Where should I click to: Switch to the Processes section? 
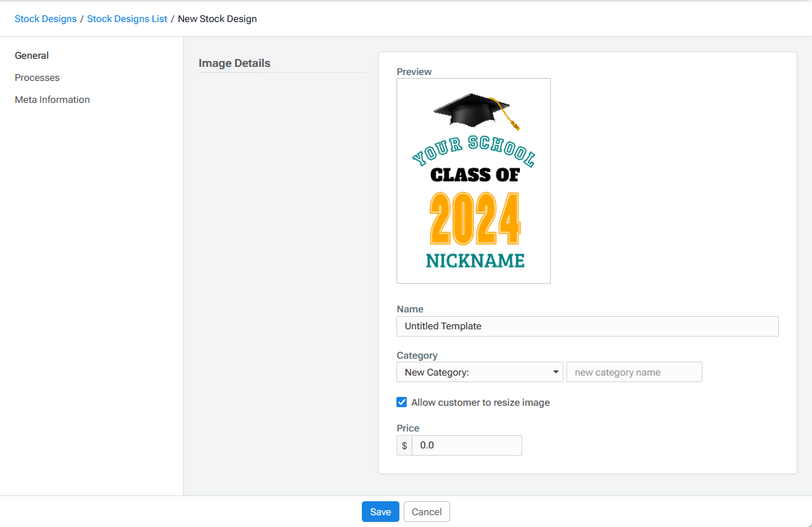pos(37,78)
